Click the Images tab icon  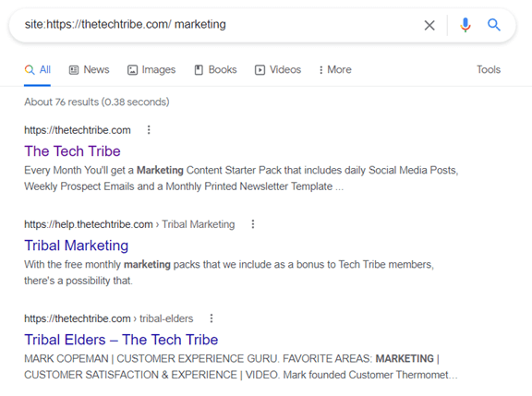(x=132, y=70)
